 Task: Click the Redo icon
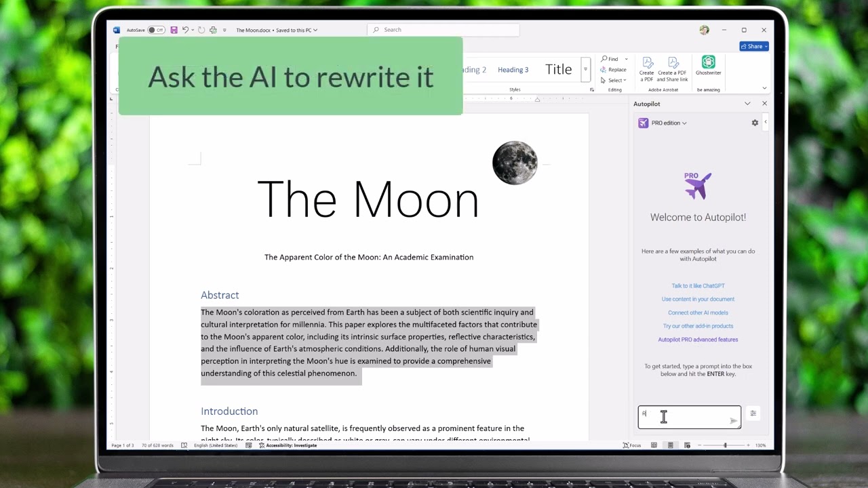[201, 30]
